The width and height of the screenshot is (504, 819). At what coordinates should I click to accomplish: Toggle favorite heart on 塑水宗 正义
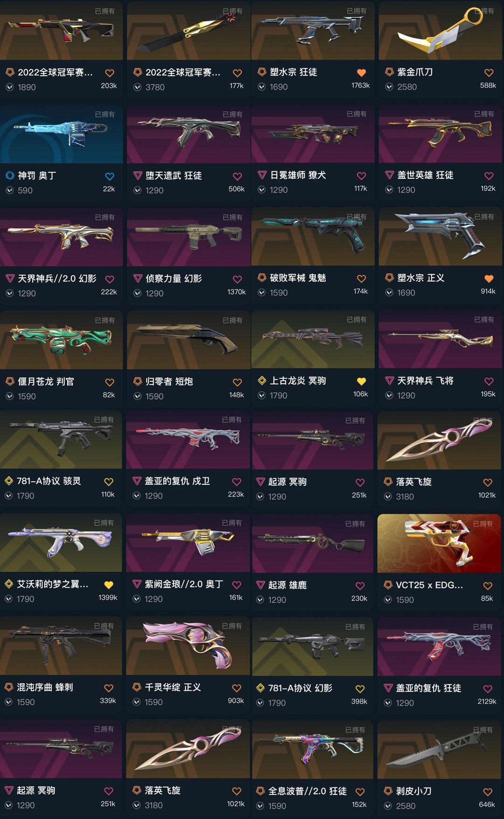coord(489,279)
